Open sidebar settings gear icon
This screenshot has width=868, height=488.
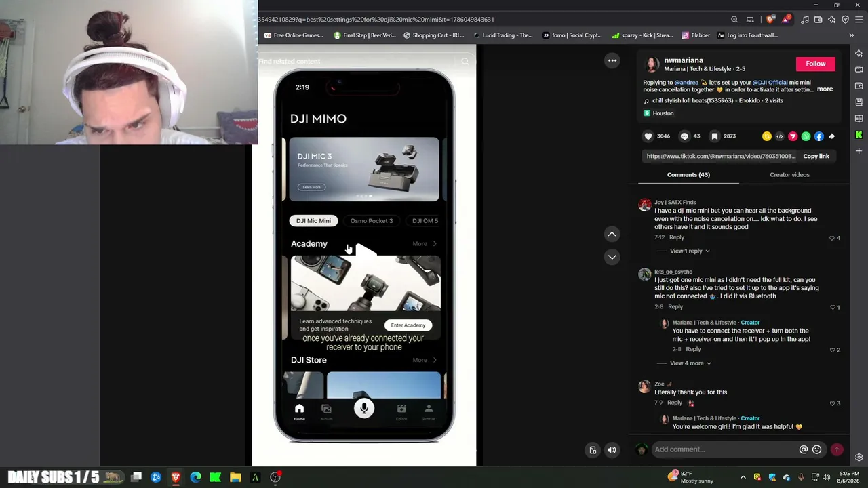tap(859, 457)
